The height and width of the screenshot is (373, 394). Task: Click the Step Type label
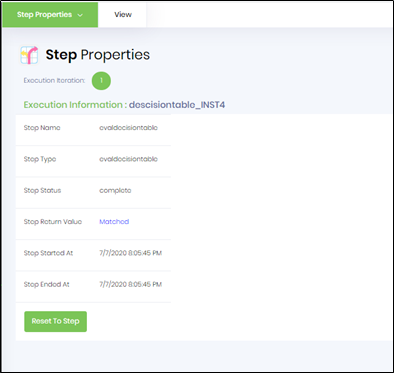[40, 159]
